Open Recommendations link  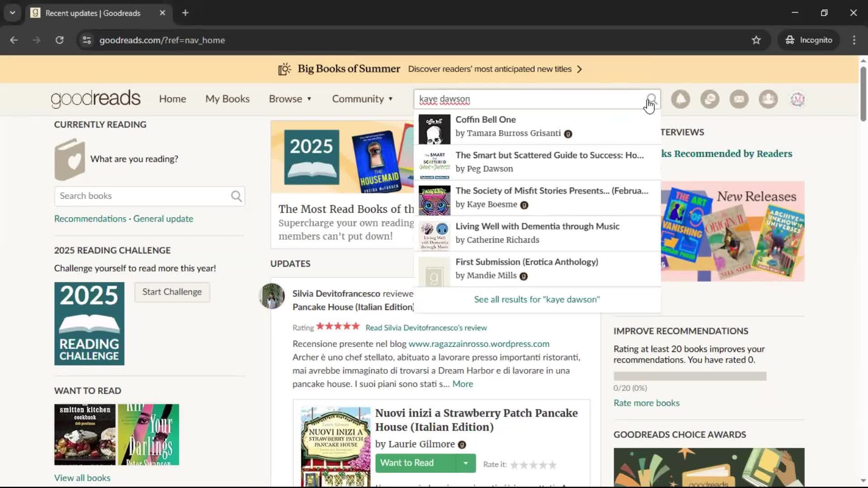[90, 219]
